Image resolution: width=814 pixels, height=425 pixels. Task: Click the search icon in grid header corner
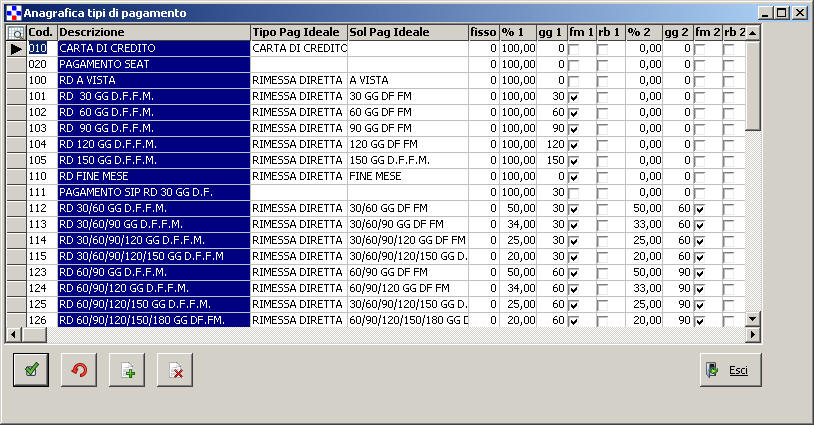click(16, 33)
